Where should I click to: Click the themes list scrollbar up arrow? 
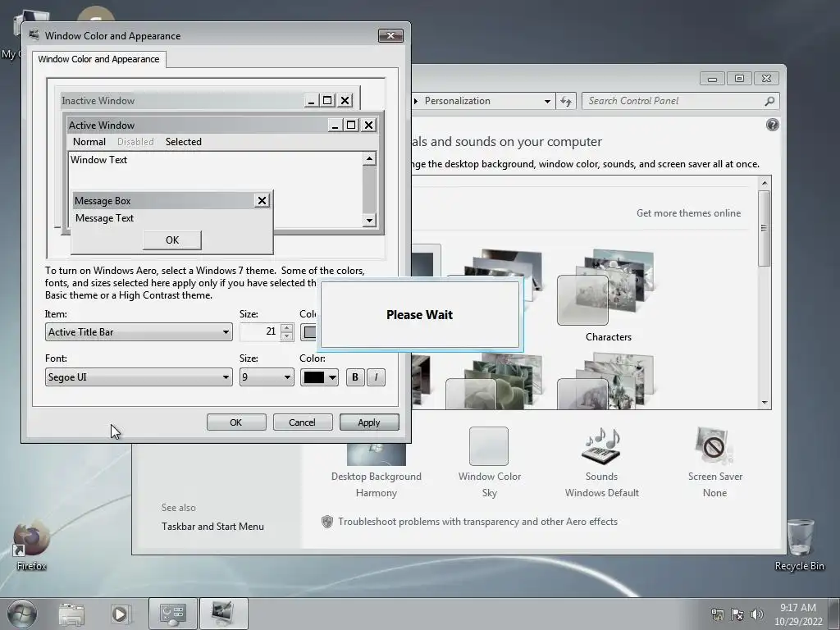tap(765, 183)
